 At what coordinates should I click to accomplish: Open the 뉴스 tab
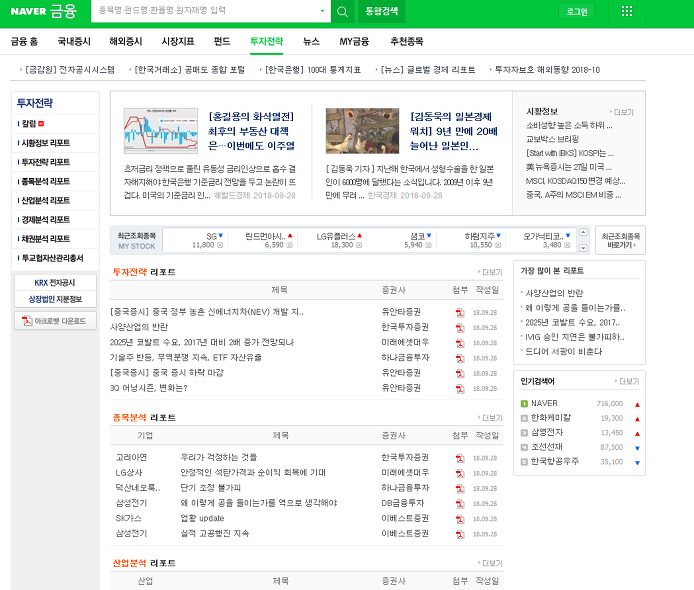[x=311, y=42]
